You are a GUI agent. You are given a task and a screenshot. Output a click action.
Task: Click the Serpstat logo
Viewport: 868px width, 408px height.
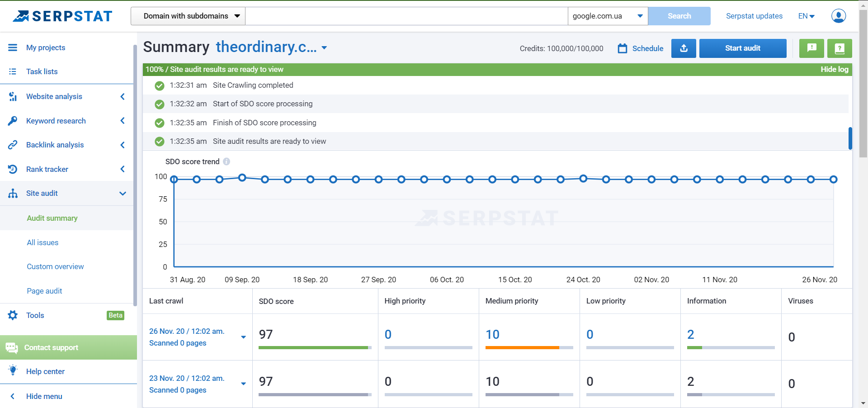[x=62, y=16]
